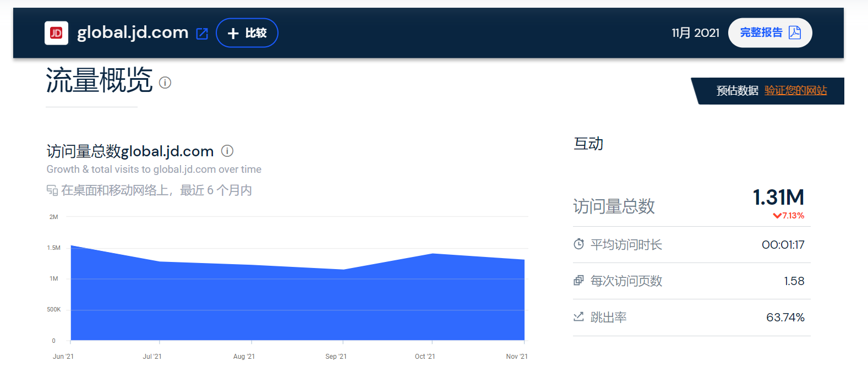This screenshot has height=372, width=868.
Task: Click the bounce icon beside 跳出率
Action: pos(578,317)
